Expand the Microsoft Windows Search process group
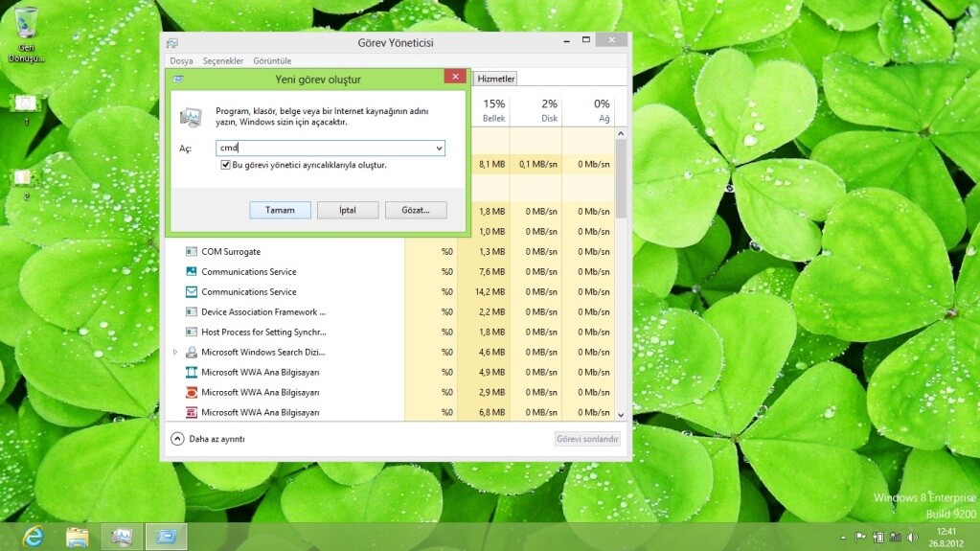The image size is (980, 551). 175,353
